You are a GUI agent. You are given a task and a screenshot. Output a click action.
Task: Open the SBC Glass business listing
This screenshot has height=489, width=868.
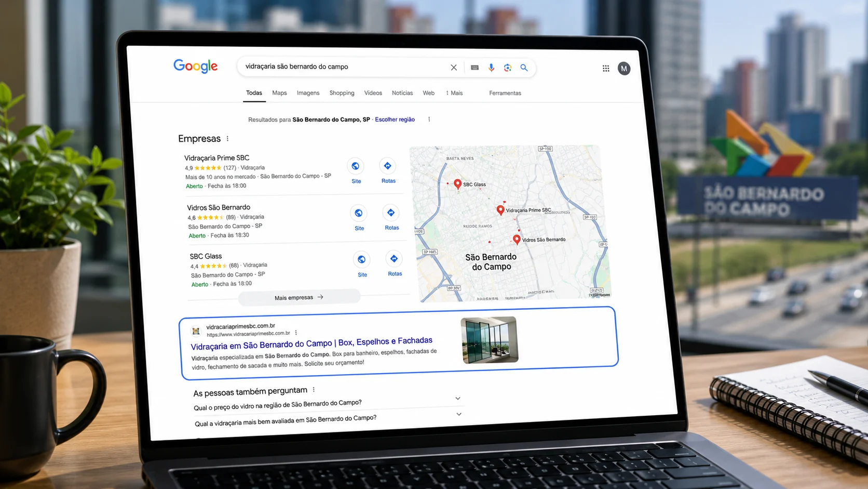(206, 256)
